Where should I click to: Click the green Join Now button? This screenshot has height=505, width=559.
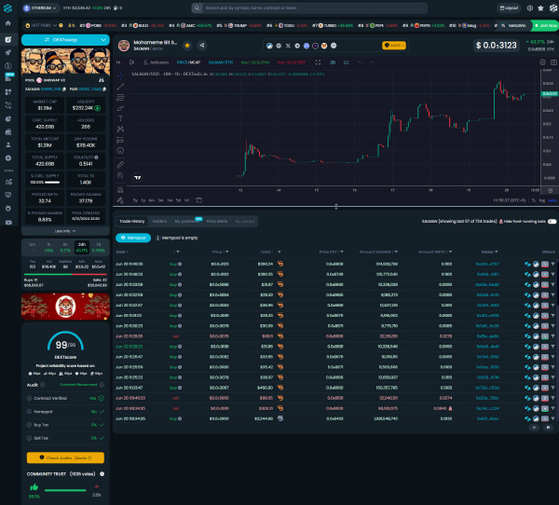[x=545, y=26]
